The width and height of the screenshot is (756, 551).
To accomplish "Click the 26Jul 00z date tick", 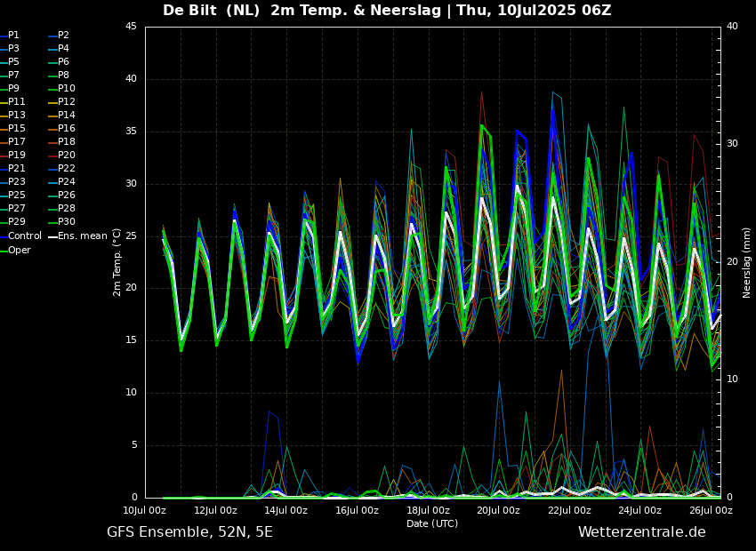I will [x=710, y=511].
